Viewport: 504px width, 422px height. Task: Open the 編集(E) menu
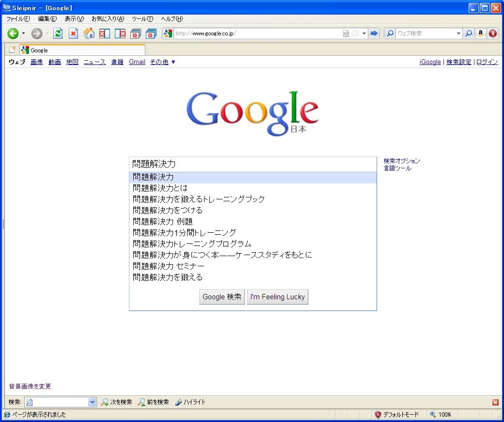(x=47, y=19)
